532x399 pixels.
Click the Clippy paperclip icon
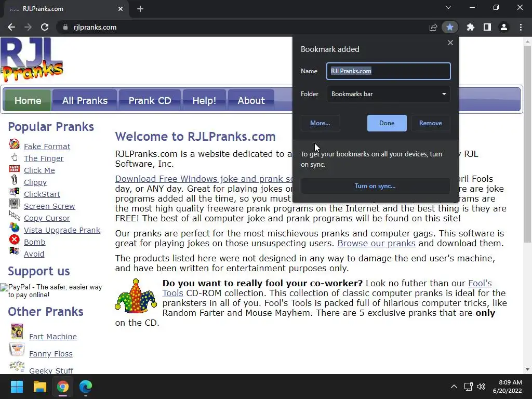click(x=14, y=180)
